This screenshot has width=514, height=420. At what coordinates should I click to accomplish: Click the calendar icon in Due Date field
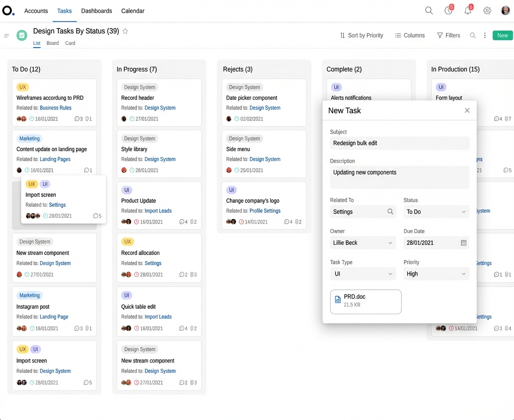coord(463,243)
